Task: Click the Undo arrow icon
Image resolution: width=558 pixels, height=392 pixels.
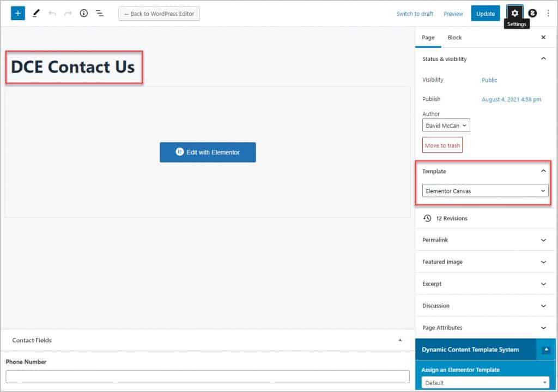Action: point(52,14)
